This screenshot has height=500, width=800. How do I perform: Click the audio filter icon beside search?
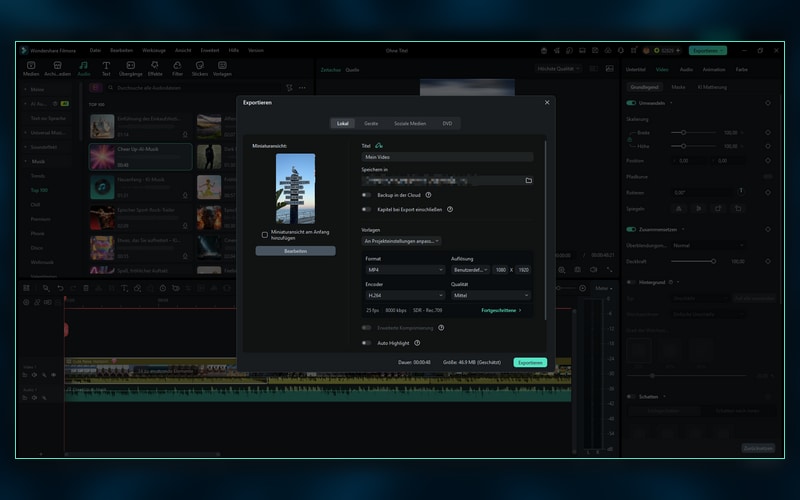[289, 88]
